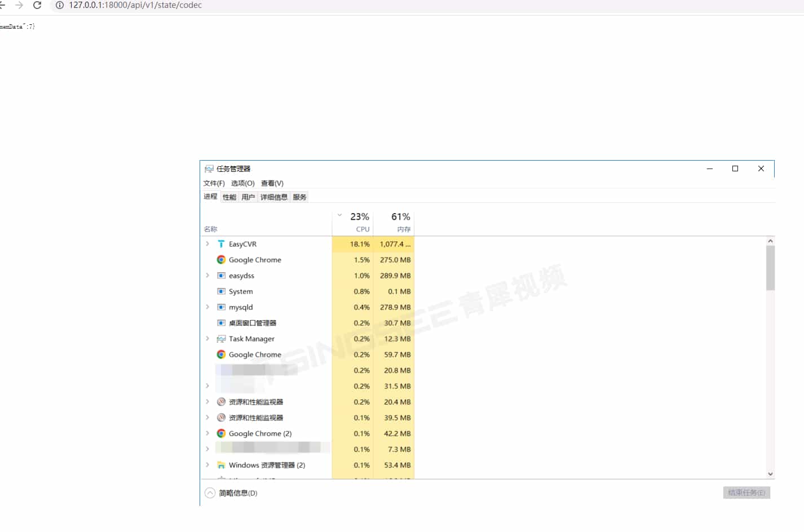Switch to the 性能 tab
This screenshot has height=532, width=804.
(x=228, y=197)
